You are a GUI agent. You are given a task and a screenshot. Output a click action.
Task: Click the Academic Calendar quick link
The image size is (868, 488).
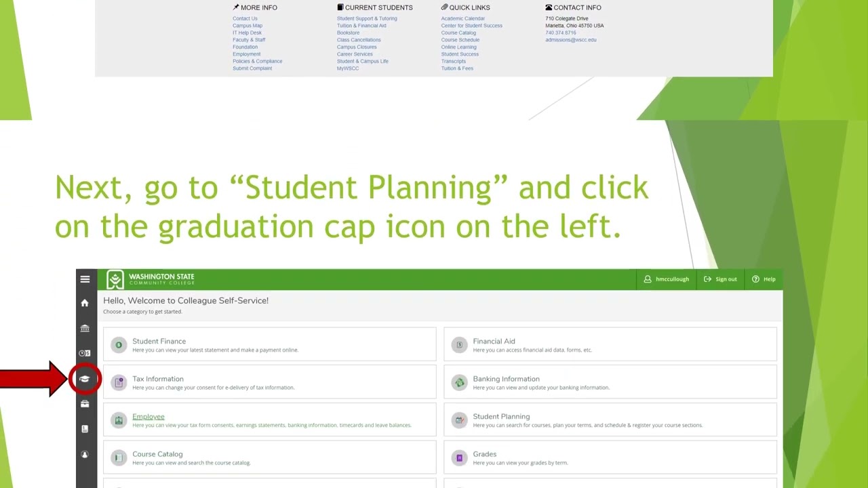point(463,18)
